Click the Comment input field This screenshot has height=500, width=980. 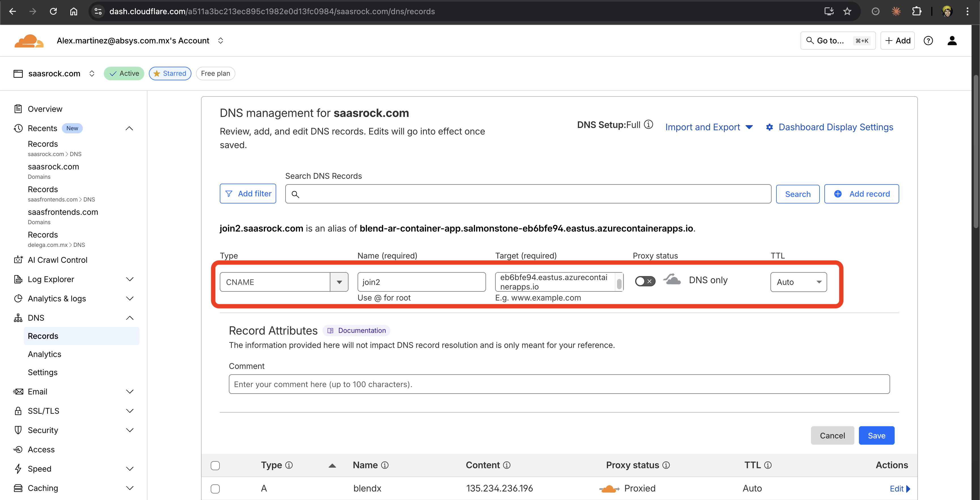click(x=457, y=384)
